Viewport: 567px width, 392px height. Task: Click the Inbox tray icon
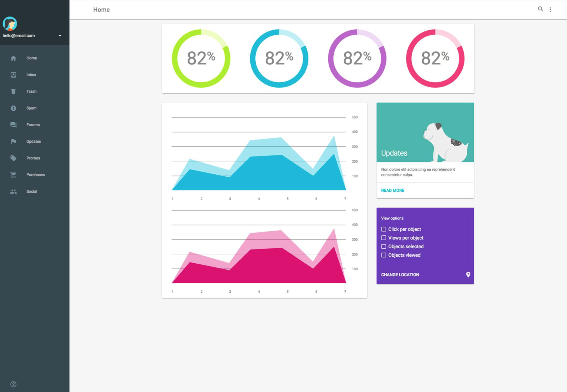pyautogui.click(x=13, y=75)
